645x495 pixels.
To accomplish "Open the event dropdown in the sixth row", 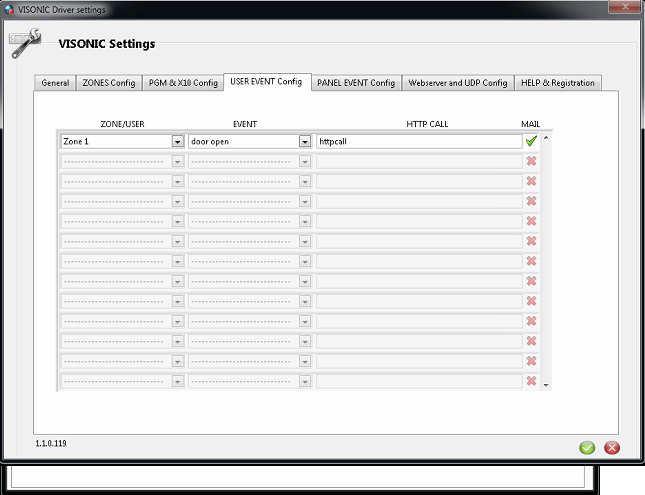I will 305,242.
